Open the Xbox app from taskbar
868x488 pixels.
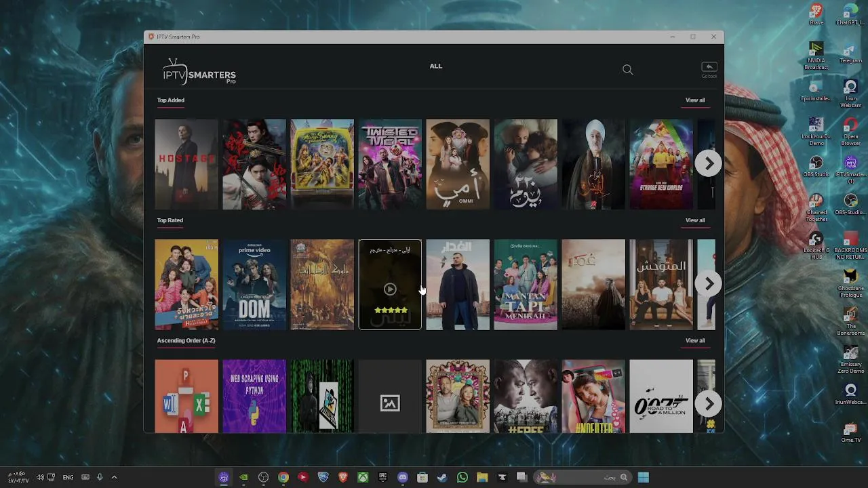coord(363,477)
